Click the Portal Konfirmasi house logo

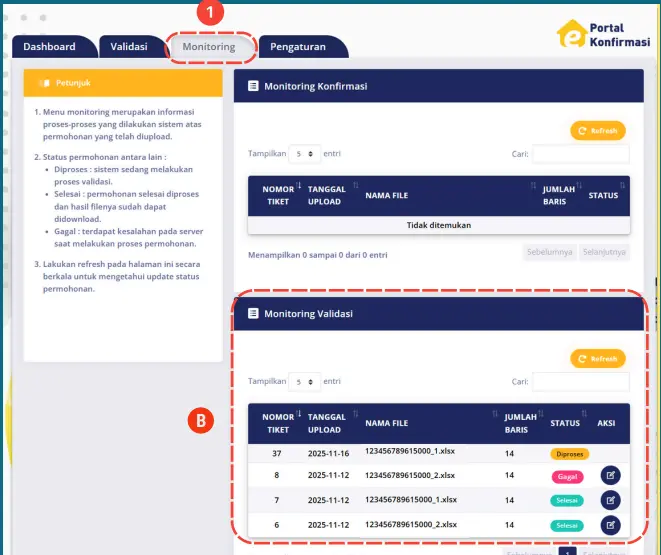[572, 33]
